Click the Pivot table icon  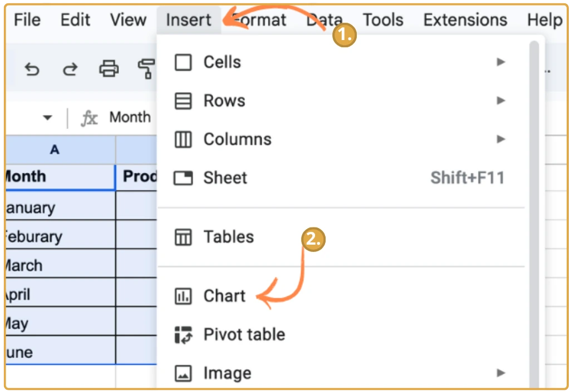click(183, 335)
